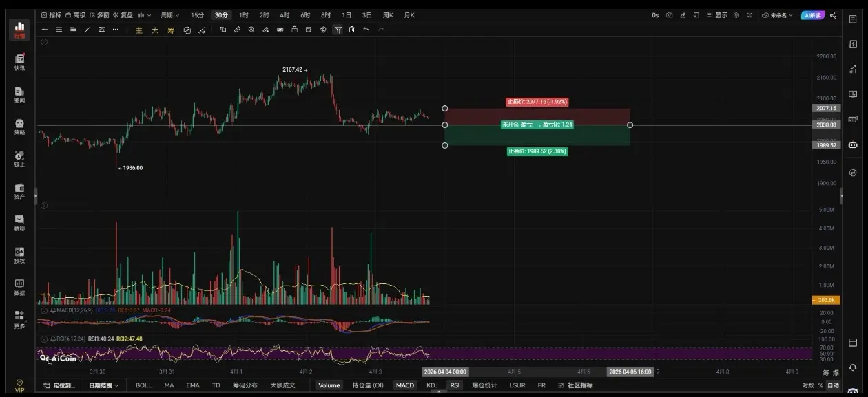Open the 行情 market sidebar icon
Image resolution: width=868 pixels, height=397 pixels.
[19, 29]
